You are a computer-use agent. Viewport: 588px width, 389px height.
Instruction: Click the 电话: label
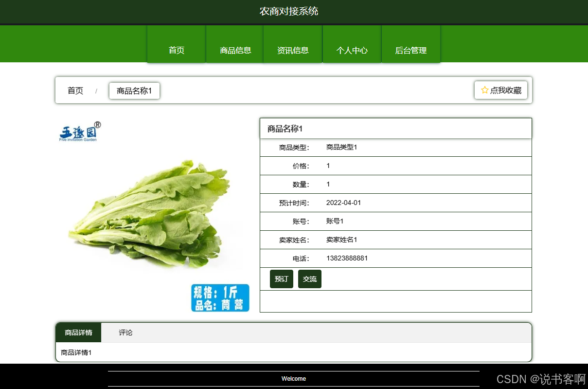tap(301, 259)
